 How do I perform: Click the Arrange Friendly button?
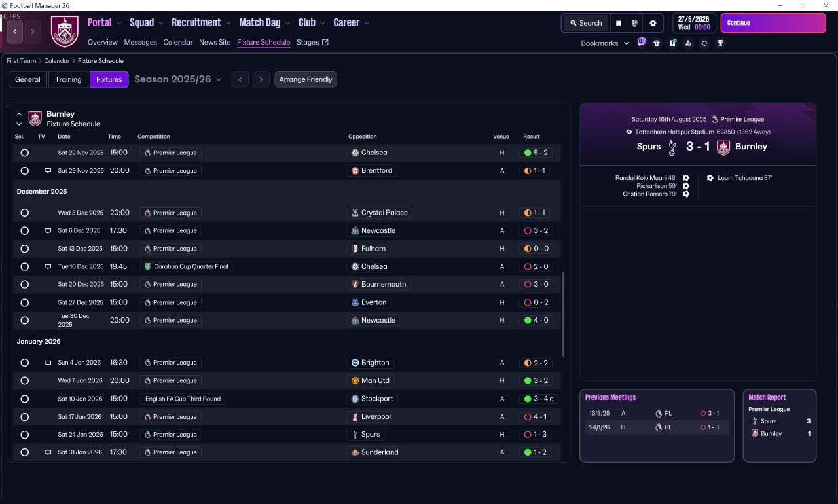pos(306,79)
